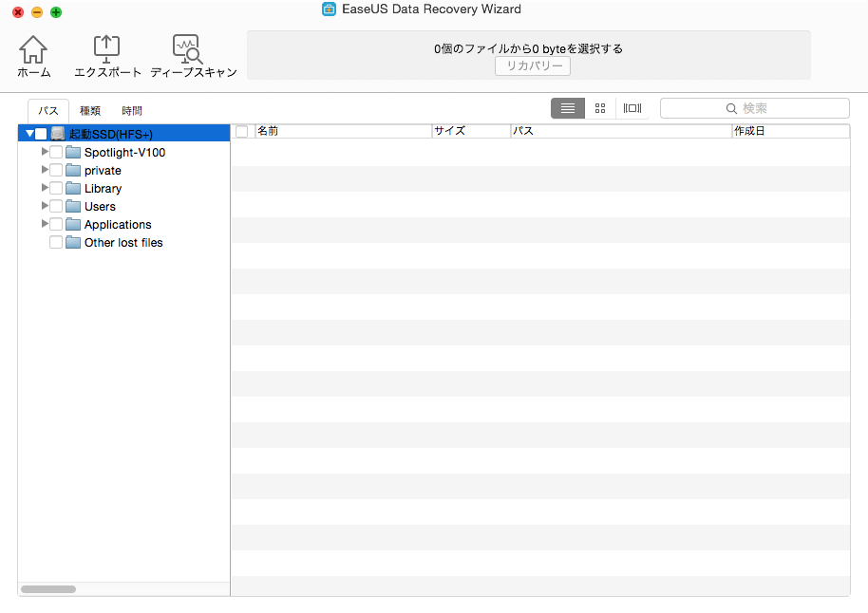Switch to cover flow view icon
Image resolution: width=868 pixels, height=613 pixels.
632,108
